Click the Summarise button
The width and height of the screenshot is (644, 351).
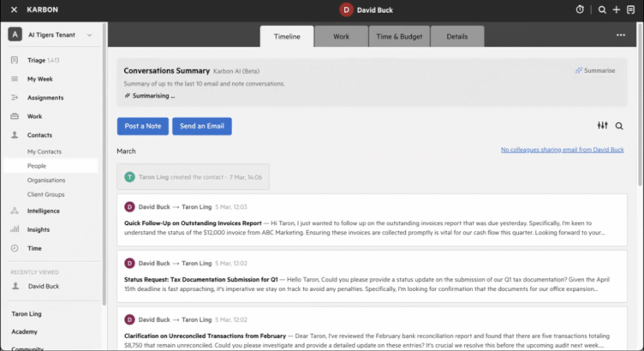pos(595,70)
